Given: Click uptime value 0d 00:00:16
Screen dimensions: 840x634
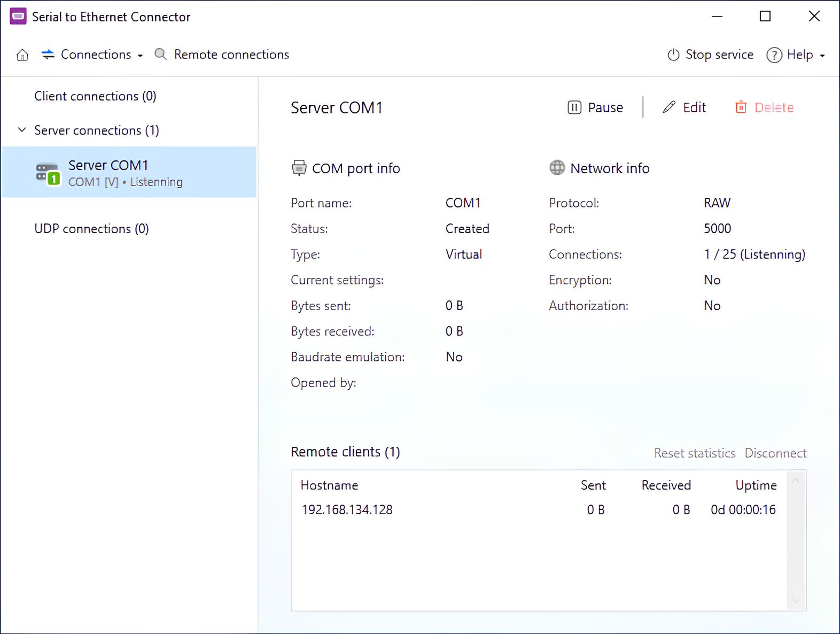Looking at the screenshot, I should point(743,510).
